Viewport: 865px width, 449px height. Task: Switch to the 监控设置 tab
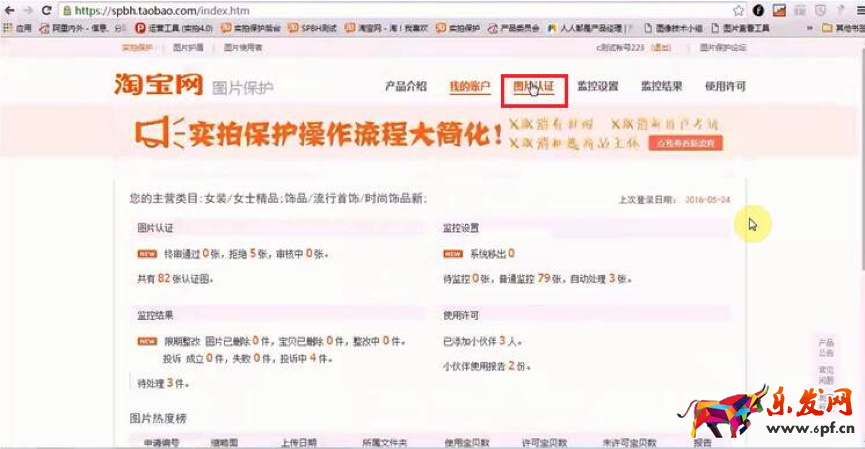[598, 87]
